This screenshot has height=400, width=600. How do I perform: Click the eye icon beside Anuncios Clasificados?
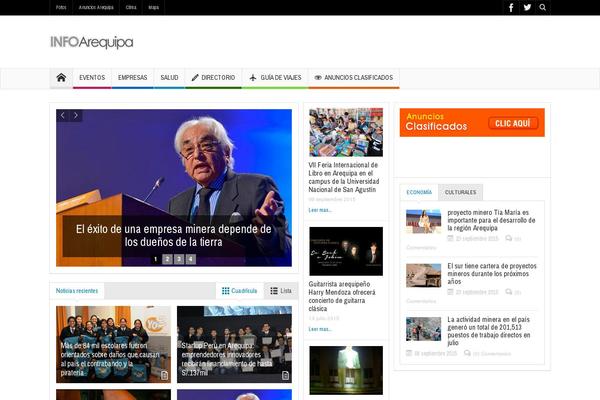(x=318, y=78)
